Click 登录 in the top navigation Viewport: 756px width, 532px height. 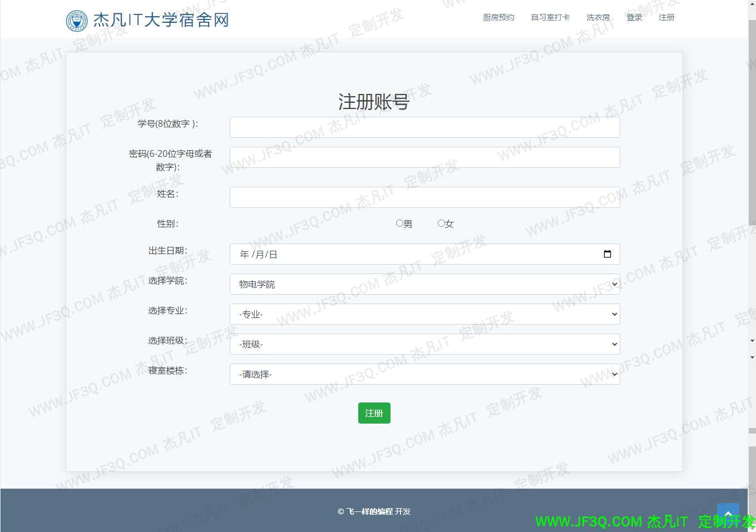coord(634,18)
